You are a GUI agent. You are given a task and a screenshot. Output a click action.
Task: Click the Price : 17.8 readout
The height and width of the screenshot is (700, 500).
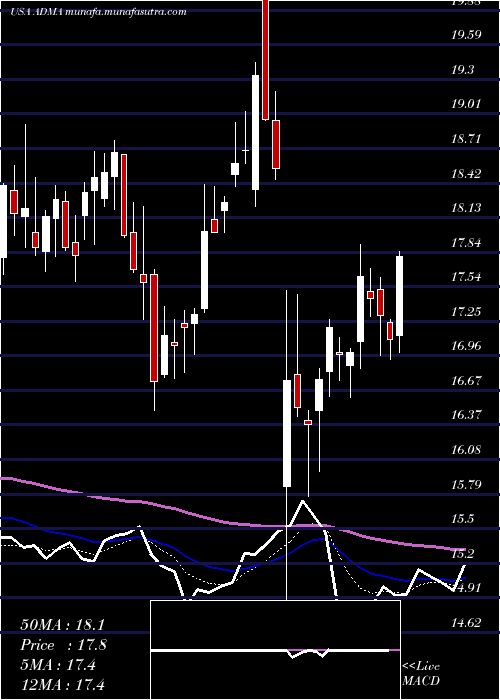[x=63, y=645]
